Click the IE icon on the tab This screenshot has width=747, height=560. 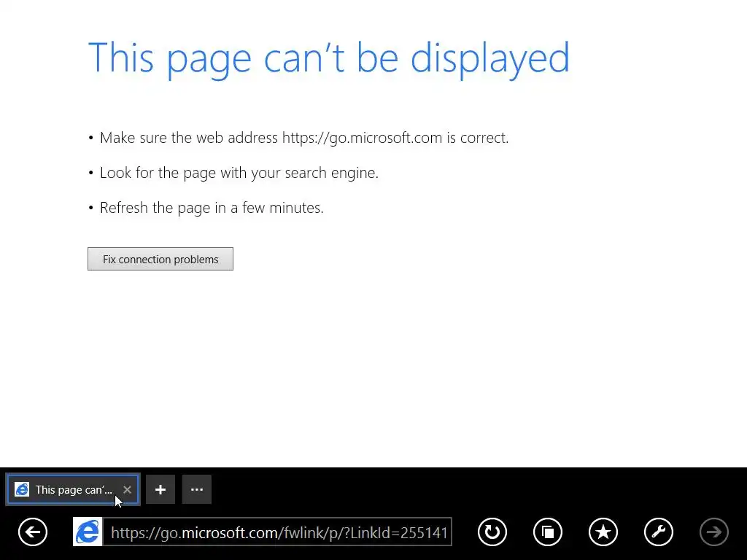point(22,489)
